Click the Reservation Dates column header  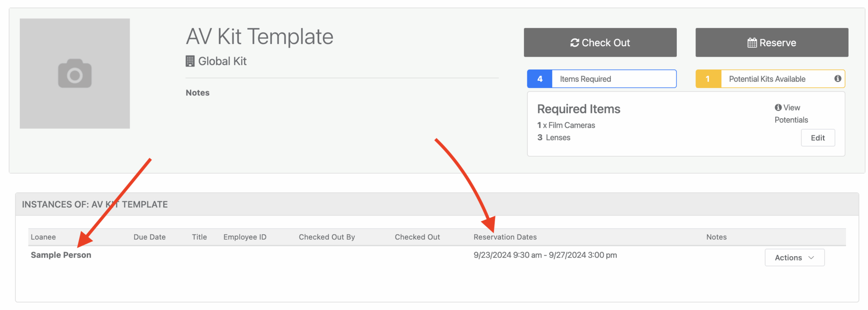(505, 237)
